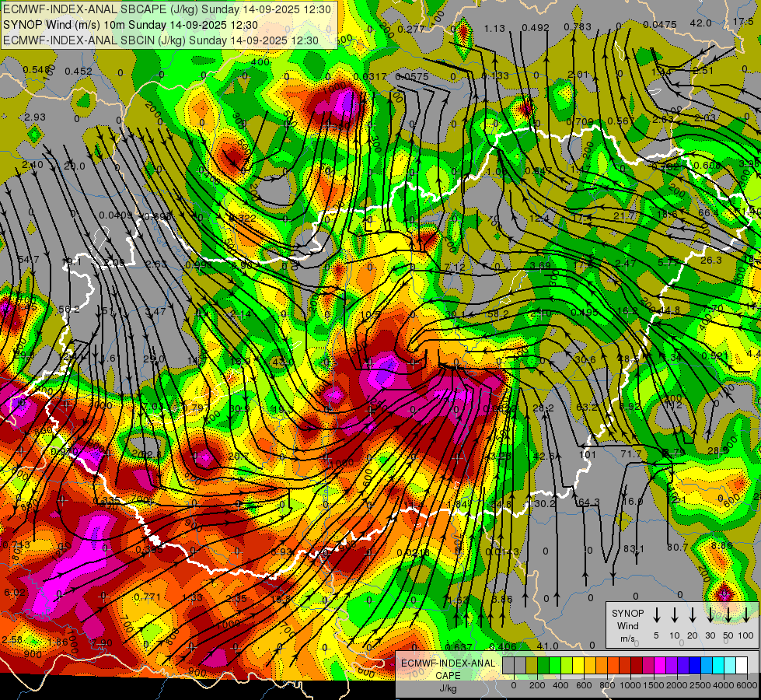This screenshot has width=761, height=700.
Task: Pick the cyan swatch in CAPE legend
Action: (x=717, y=666)
